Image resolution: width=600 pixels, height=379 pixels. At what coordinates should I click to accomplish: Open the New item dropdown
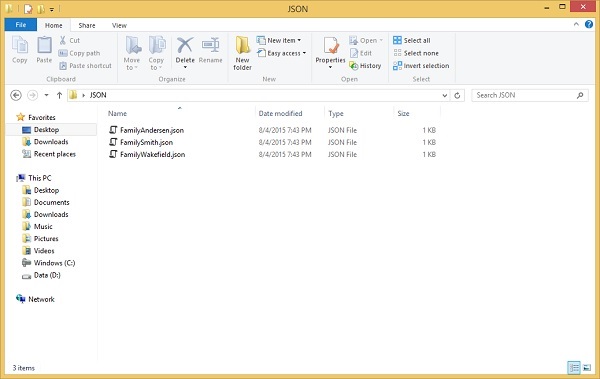[279, 40]
